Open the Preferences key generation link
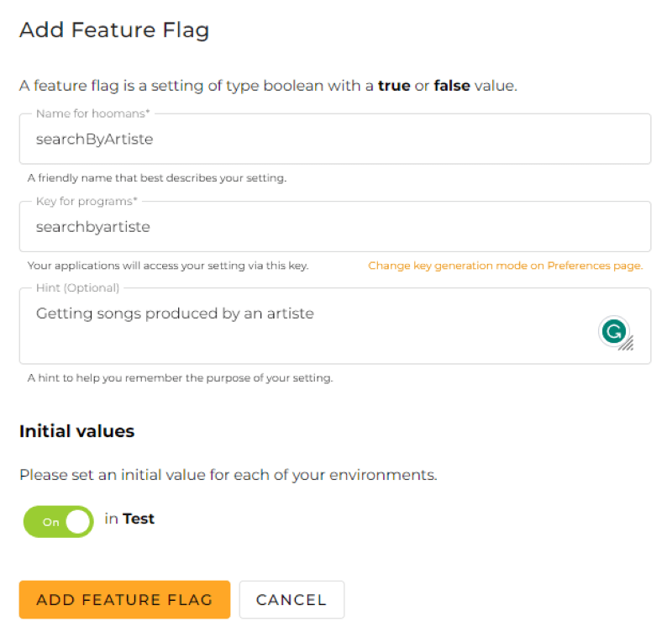This screenshot has width=672, height=632. click(x=507, y=265)
